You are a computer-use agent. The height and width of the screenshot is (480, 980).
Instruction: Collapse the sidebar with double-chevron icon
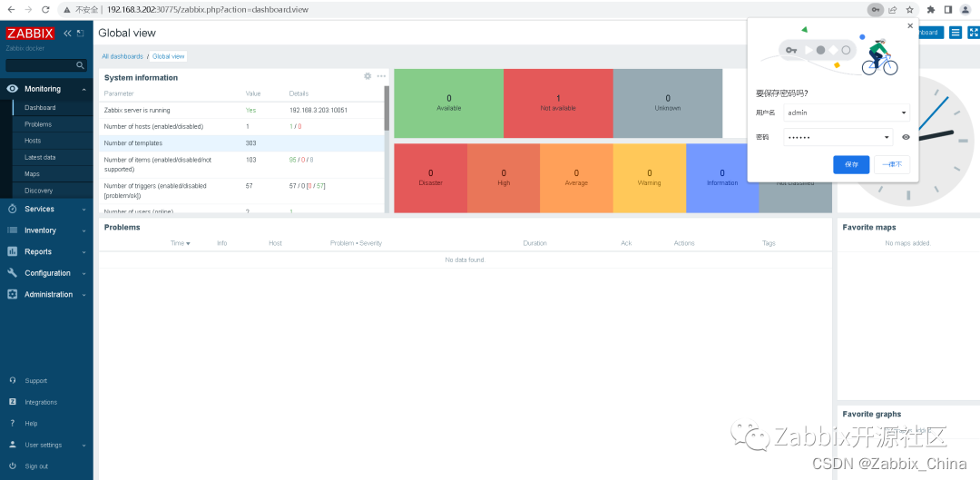coord(67,34)
